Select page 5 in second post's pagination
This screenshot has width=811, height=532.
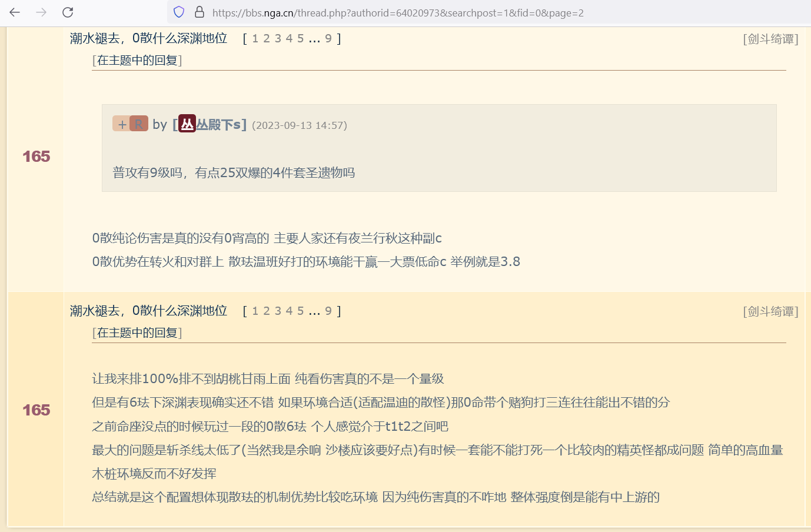click(300, 311)
